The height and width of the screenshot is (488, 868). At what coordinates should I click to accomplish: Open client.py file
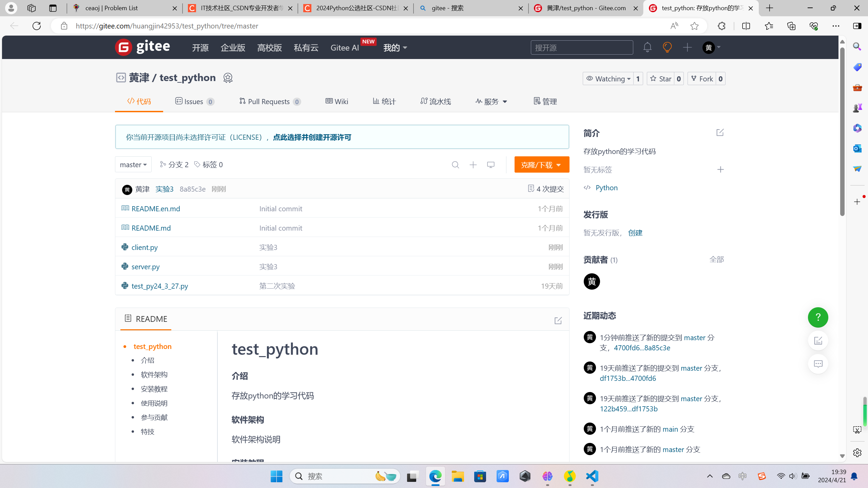point(144,247)
